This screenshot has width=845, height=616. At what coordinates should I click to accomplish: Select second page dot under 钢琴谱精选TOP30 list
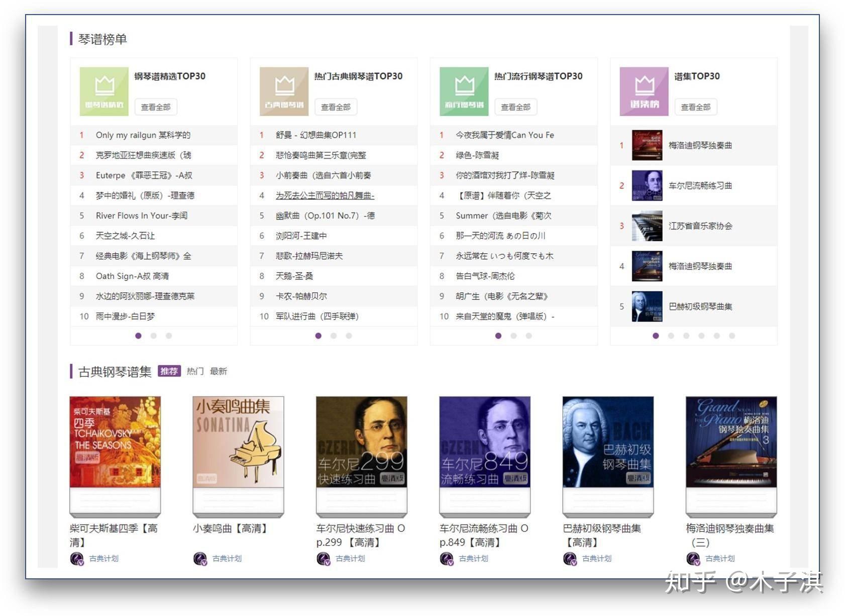coord(154,336)
